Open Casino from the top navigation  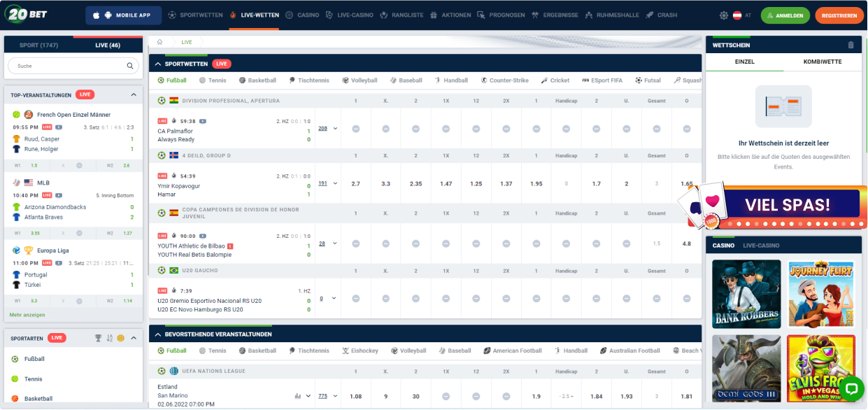(x=303, y=15)
